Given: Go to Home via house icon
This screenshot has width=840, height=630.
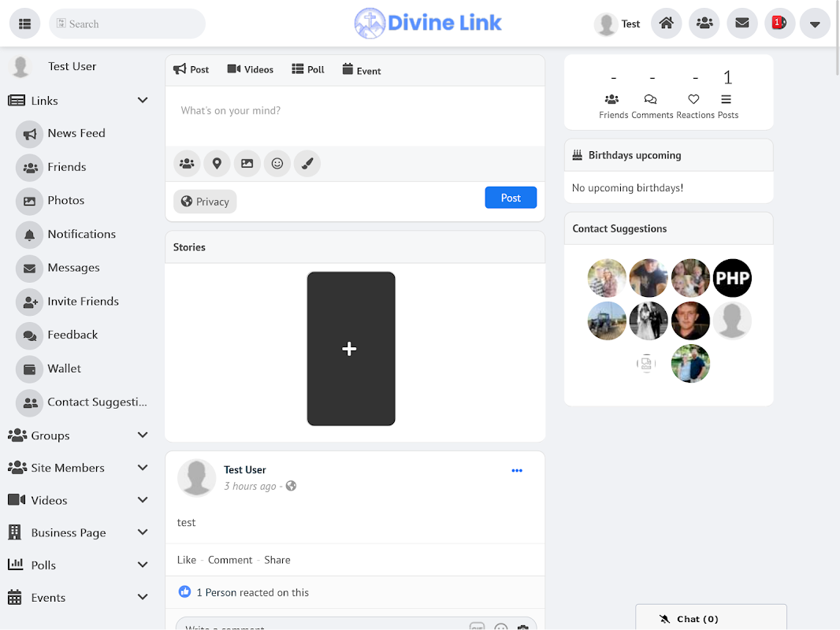Looking at the screenshot, I should pyautogui.click(x=666, y=23).
